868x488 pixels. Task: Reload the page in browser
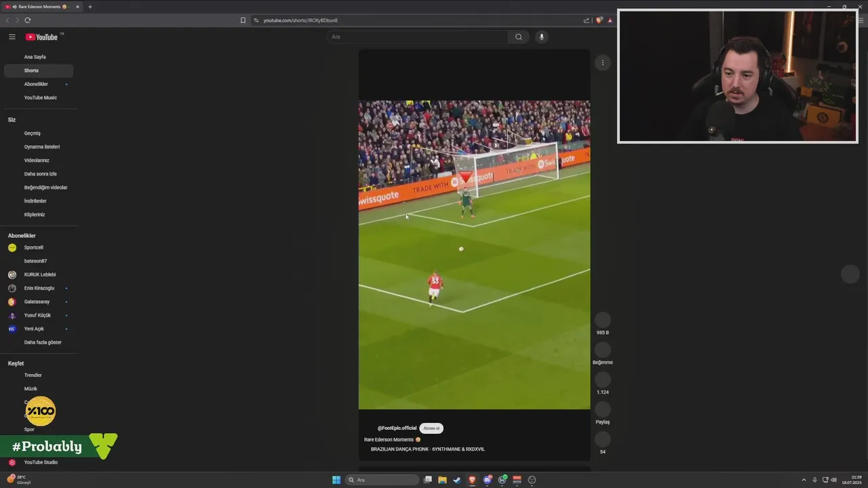(x=28, y=20)
